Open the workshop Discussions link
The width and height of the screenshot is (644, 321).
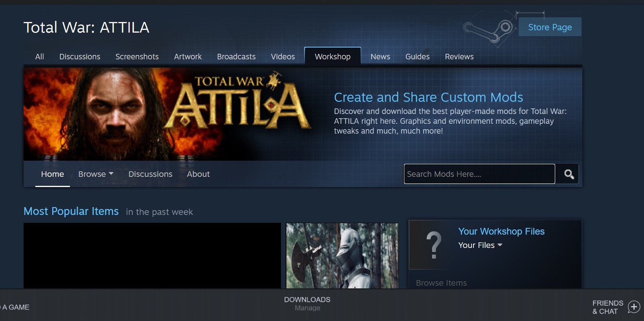pos(150,174)
